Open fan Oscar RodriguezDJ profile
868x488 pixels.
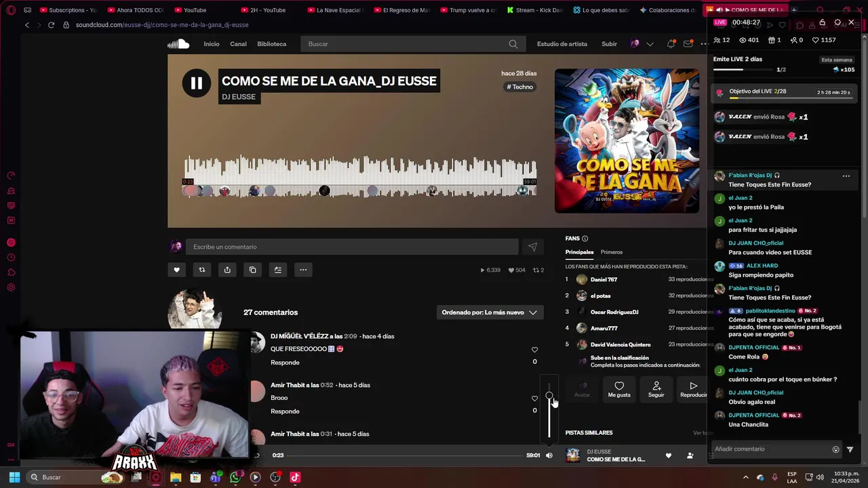[614, 312]
